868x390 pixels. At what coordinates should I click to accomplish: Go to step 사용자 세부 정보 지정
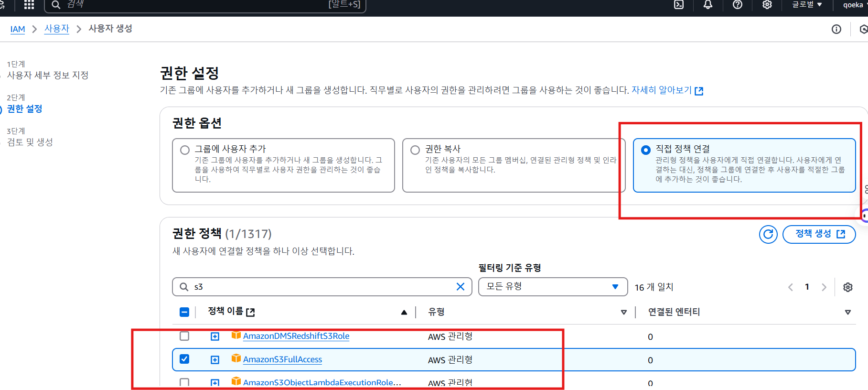(48, 75)
